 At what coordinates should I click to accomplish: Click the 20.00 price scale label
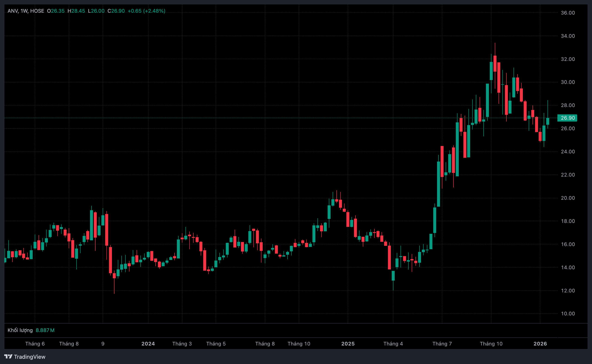coord(568,198)
